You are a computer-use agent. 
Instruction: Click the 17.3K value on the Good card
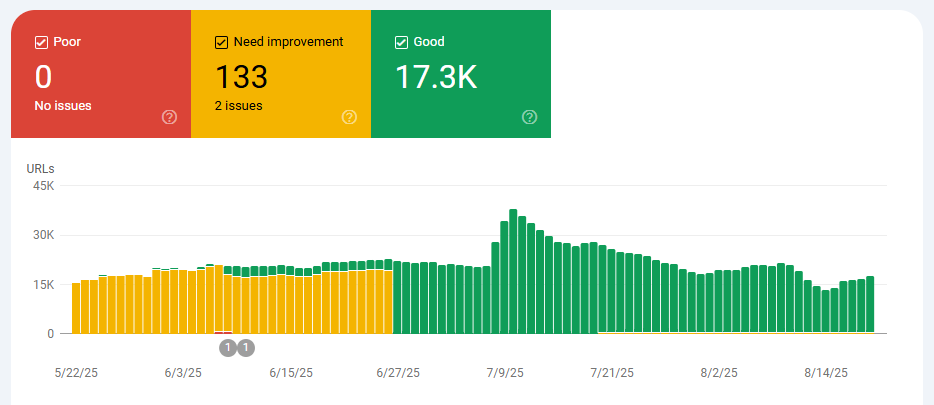(x=436, y=77)
